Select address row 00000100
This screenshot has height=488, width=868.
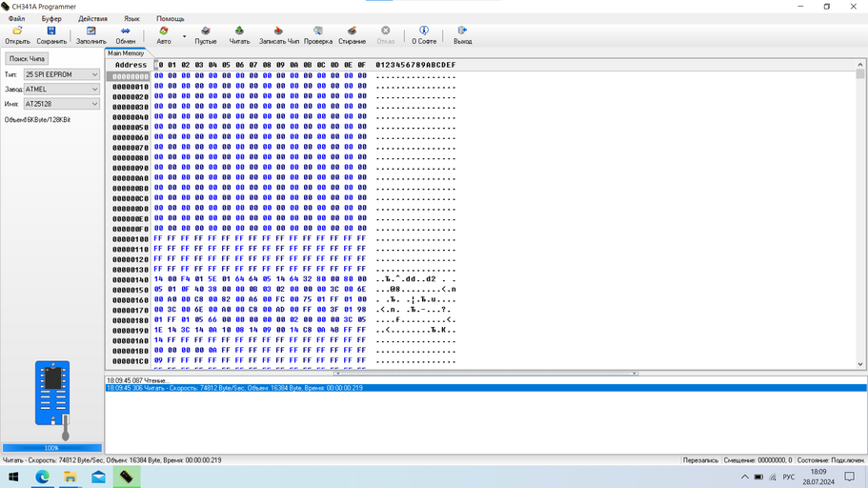pos(131,239)
